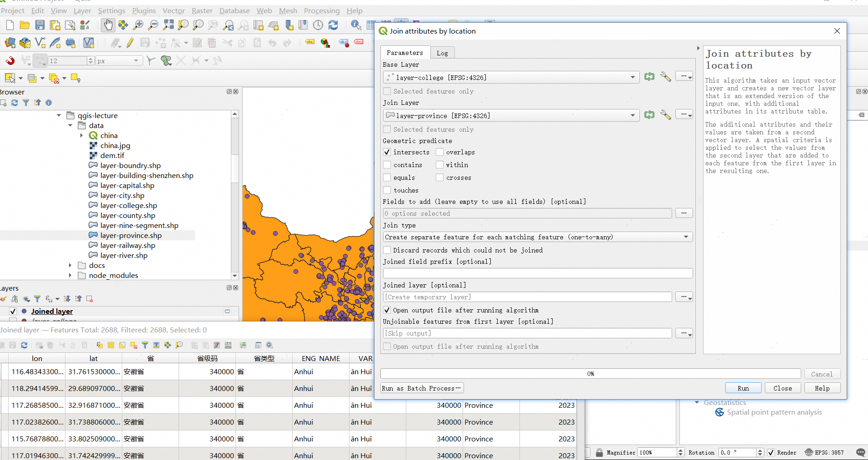Select the Pan Map hand tool

click(x=108, y=25)
